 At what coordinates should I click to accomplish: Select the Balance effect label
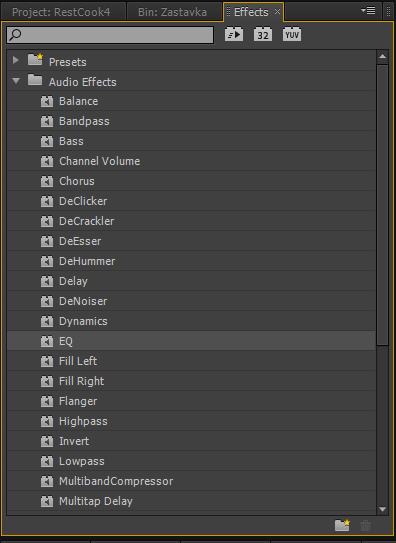point(79,102)
